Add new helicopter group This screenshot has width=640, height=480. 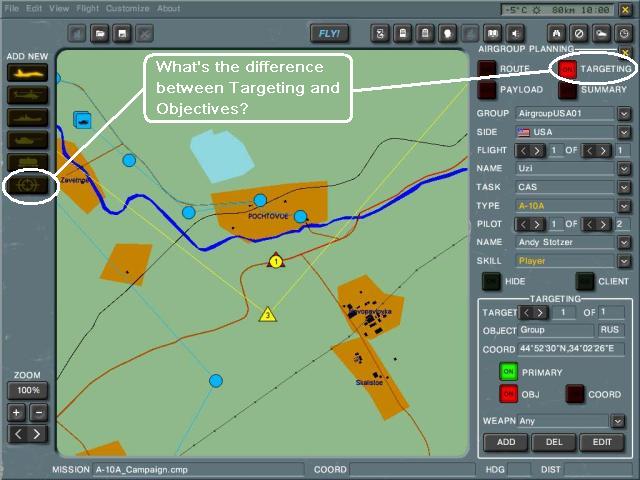click(27, 95)
